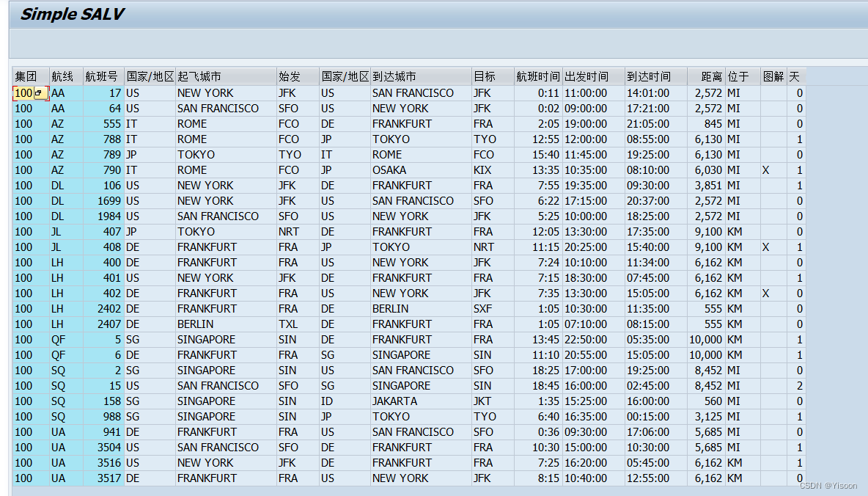Click the arrival time 02:45:00 cell
Image resolution: width=868 pixels, height=496 pixels.
[656, 386]
